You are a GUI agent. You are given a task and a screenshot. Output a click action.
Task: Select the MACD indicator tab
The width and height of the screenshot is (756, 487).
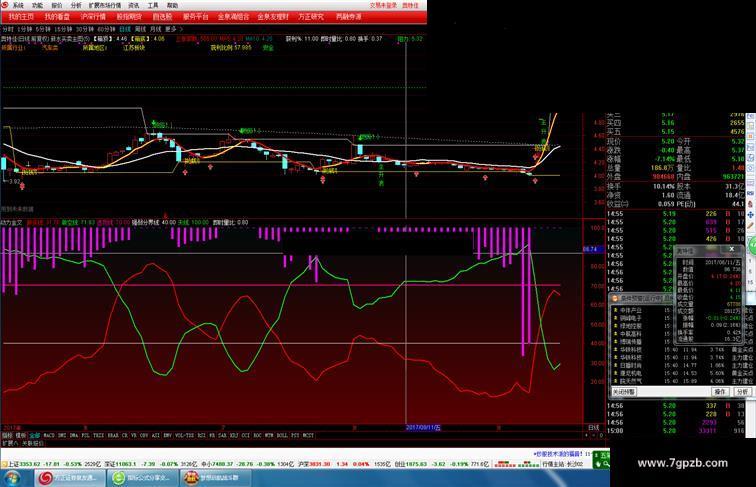click(49, 435)
